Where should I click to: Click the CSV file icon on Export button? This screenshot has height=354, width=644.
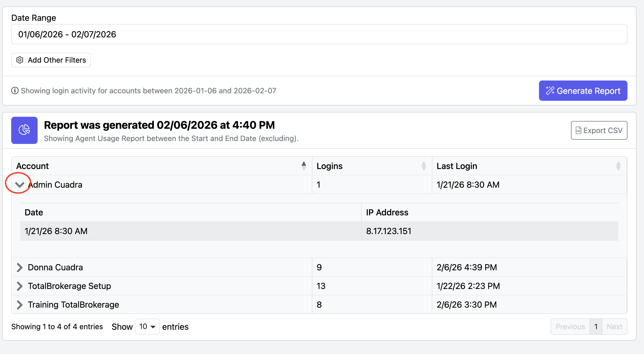tap(578, 130)
